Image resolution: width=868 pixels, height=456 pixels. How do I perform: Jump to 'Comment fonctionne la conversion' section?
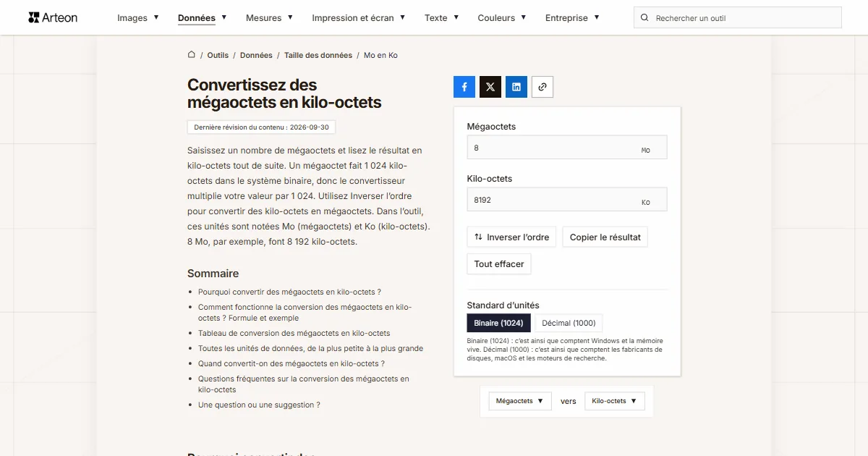[x=305, y=313]
